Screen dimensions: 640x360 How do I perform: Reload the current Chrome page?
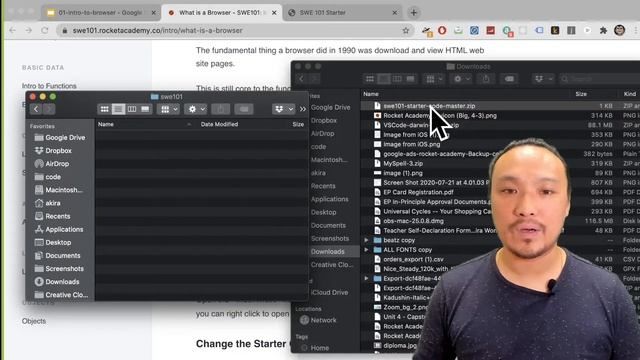pyautogui.click(x=44, y=30)
